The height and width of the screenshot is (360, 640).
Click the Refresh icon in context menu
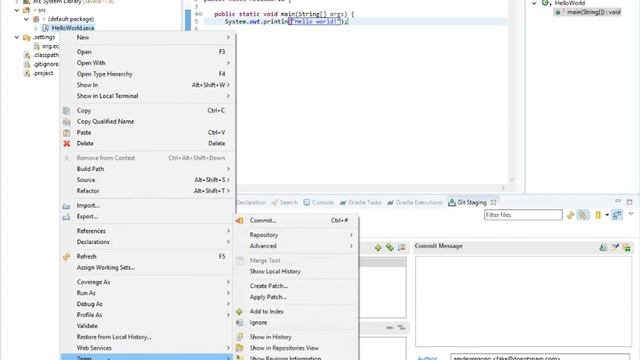coord(67,257)
